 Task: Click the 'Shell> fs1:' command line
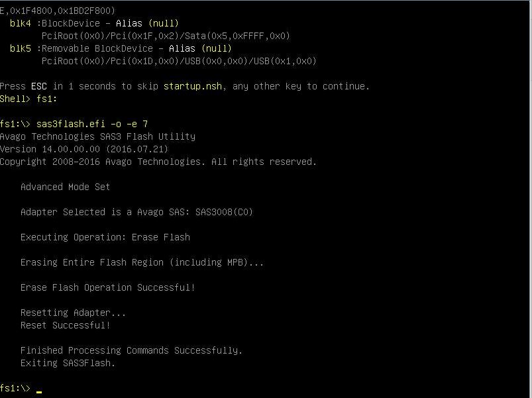tap(28, 99)
